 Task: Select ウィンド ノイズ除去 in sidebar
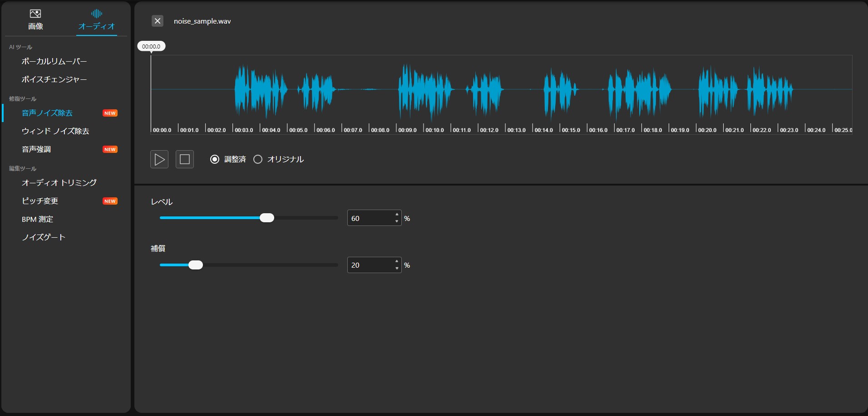[x=55, y=131]
